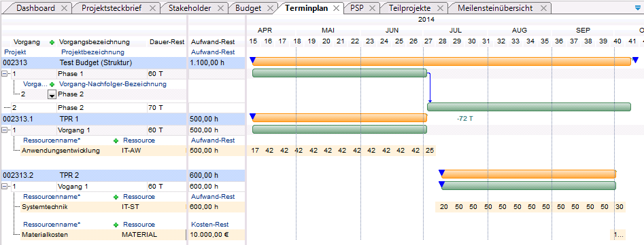
Task: Click the project end date triangle marker
Action: pos(635,60)
